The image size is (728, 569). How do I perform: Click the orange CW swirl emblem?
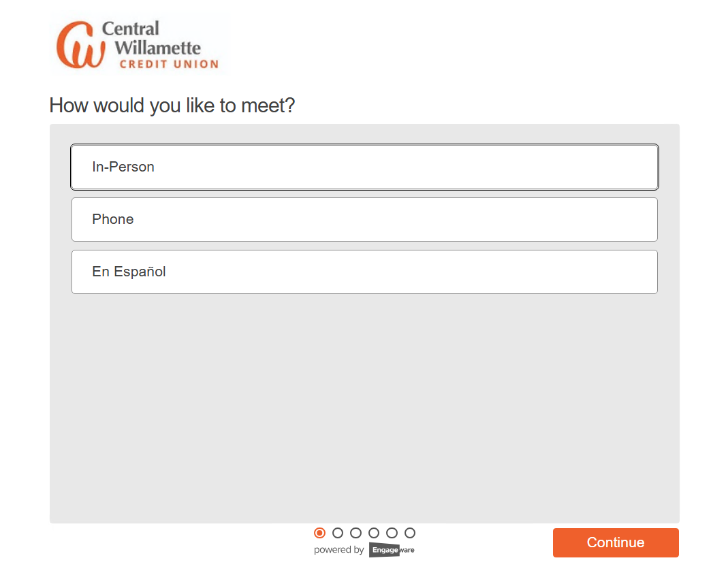coord(80,44)
